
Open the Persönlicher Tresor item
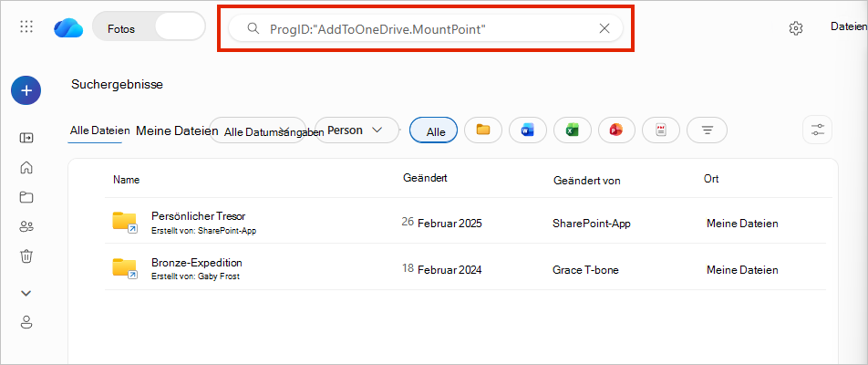click(198, 216)
